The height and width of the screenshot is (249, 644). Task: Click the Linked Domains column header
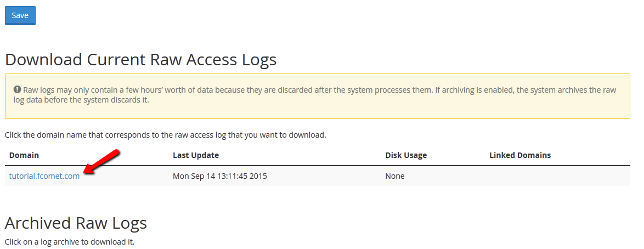pos(520,155)
